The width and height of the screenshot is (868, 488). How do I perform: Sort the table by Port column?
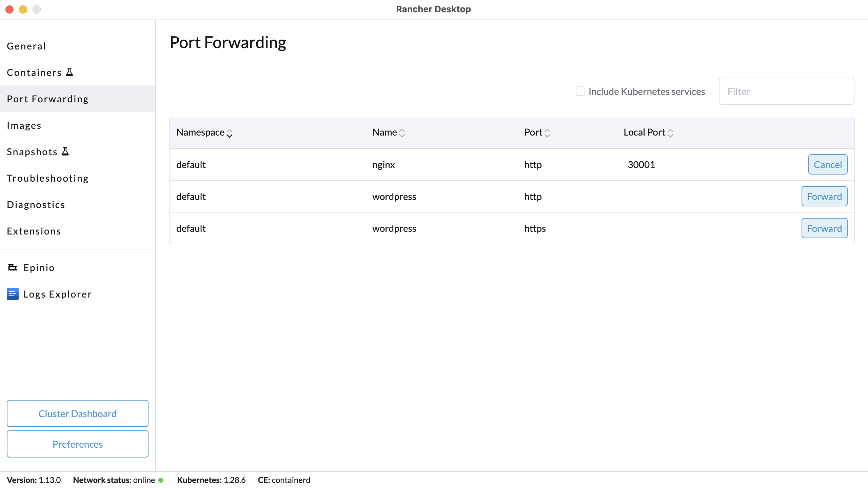(537, 133)
